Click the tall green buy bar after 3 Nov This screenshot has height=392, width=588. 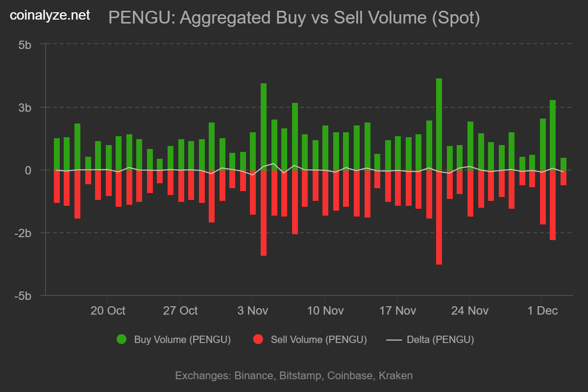264,126
